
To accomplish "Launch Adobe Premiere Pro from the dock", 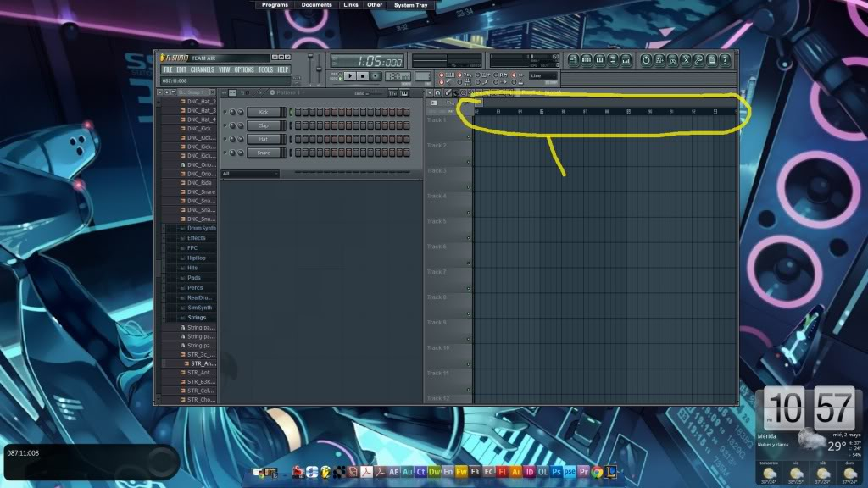I will click(583, 472).
